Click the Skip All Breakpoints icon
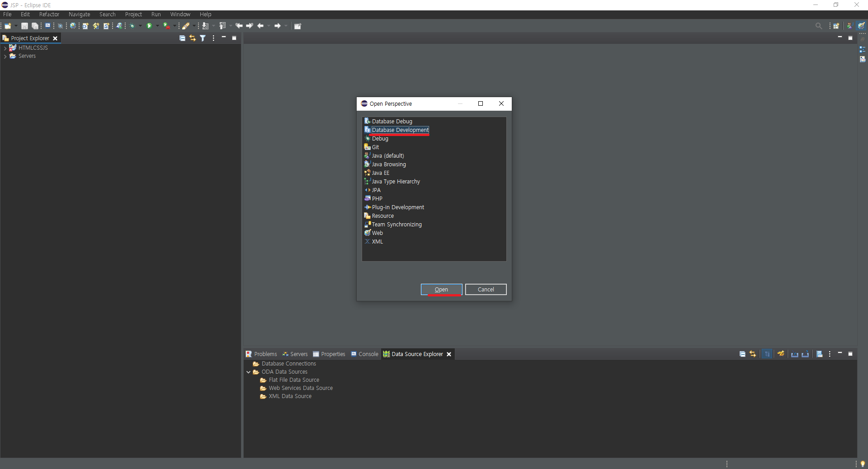The height and width of the screenshot is (469, 868). pyautogui.click(x=60, y=26)
